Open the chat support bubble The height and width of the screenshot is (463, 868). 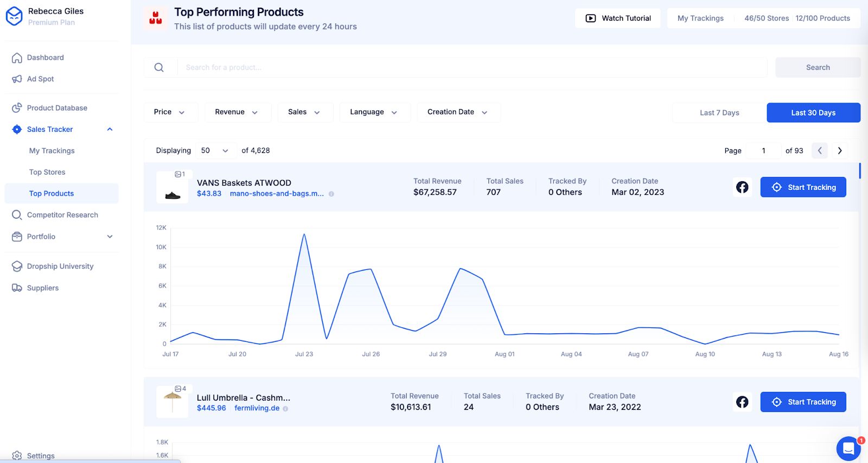[848, 448]
